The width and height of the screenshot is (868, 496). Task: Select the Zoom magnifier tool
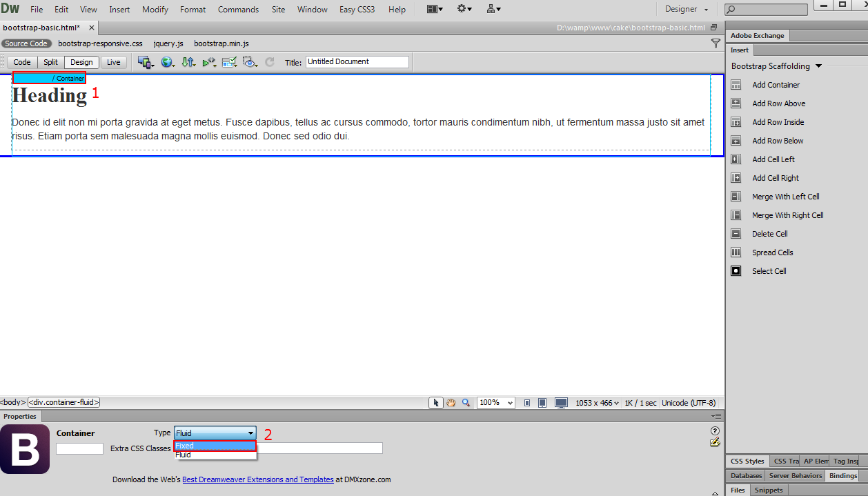click(466, 403)
